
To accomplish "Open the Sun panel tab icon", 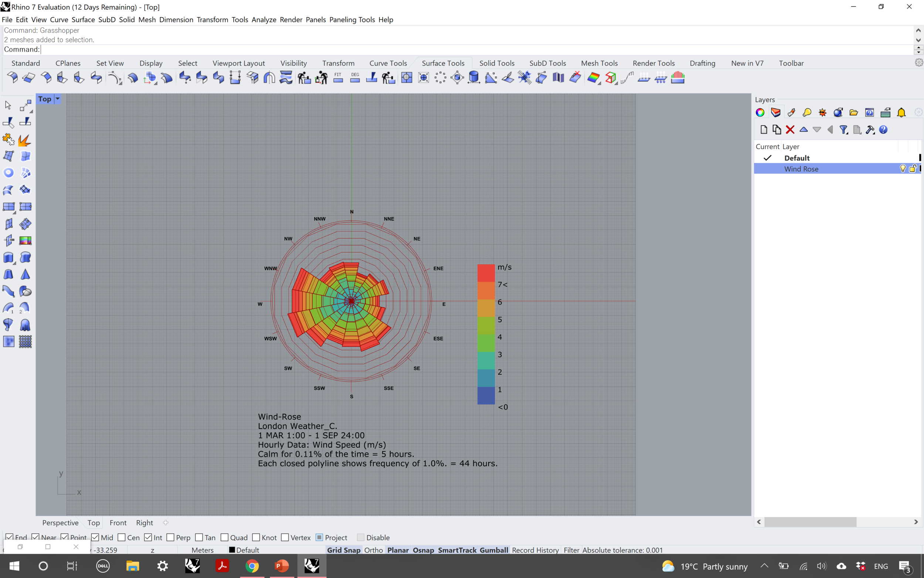I will tap(822, 112).
